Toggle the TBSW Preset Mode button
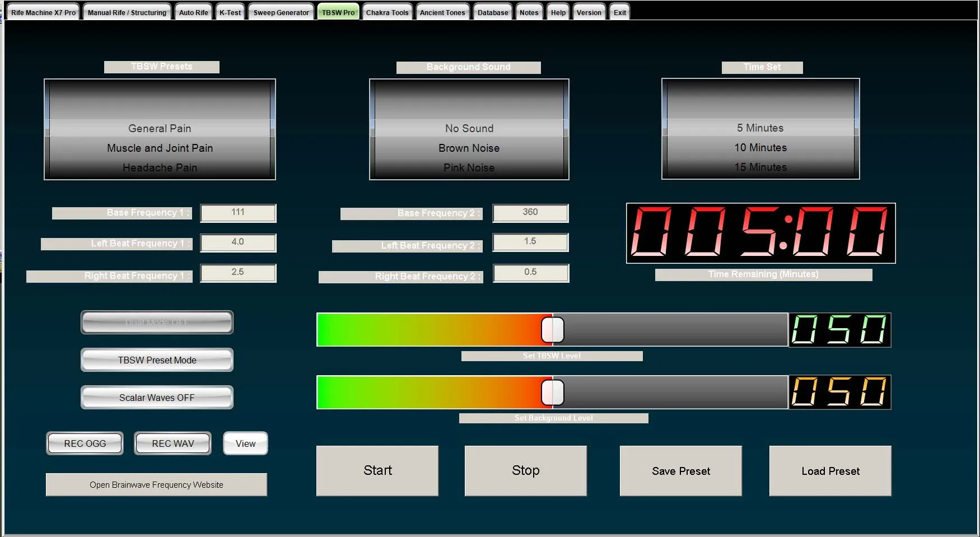This screenshot has width=980, height=537. pyautogui.click(x=157, y=360)
